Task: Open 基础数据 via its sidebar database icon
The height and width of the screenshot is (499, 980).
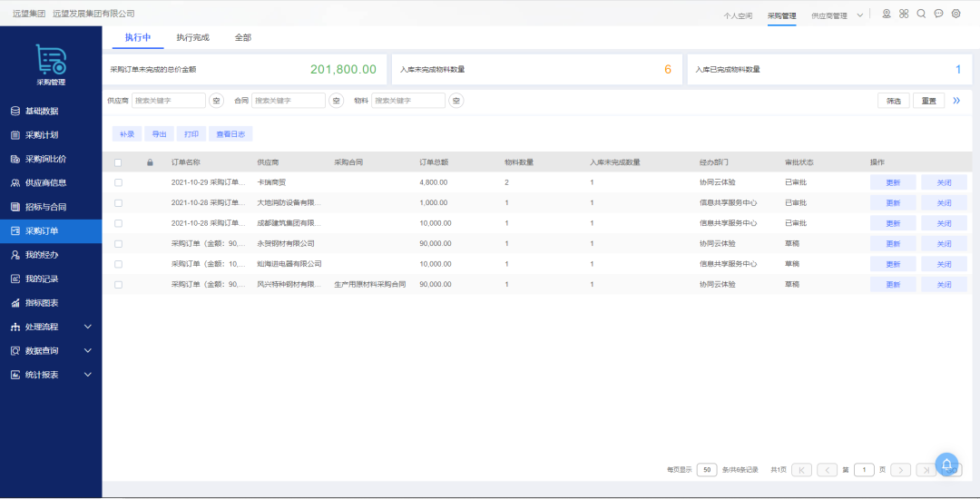Action: tap(15, 112)
